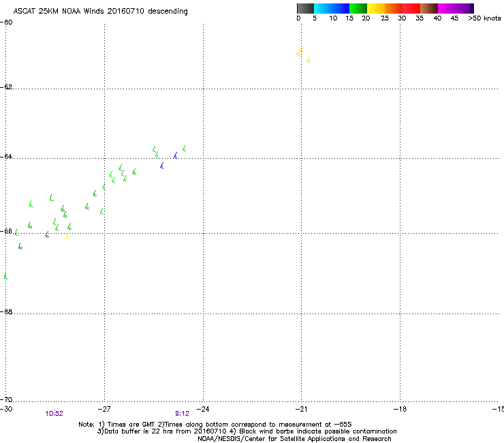The image size is (504, 443).
Task: Click the green wind barb at left edge near -67
Action: tap(5, 276)
